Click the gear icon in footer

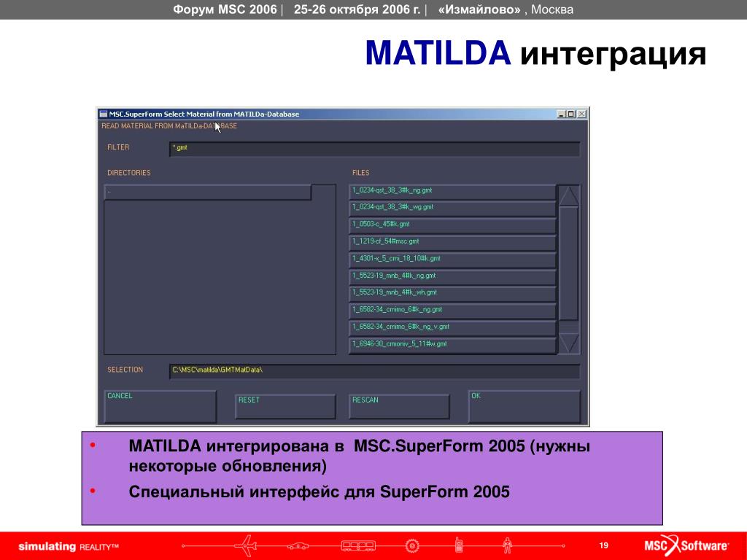[412, 545]
